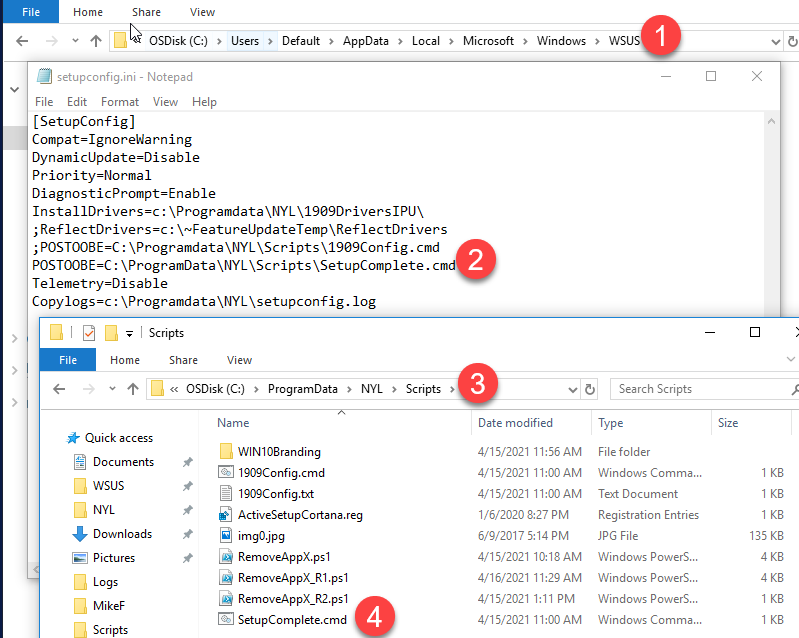Open Logs folder in navigation pane
The height and width of the screenshot is (638, 799).
[105, 581]
